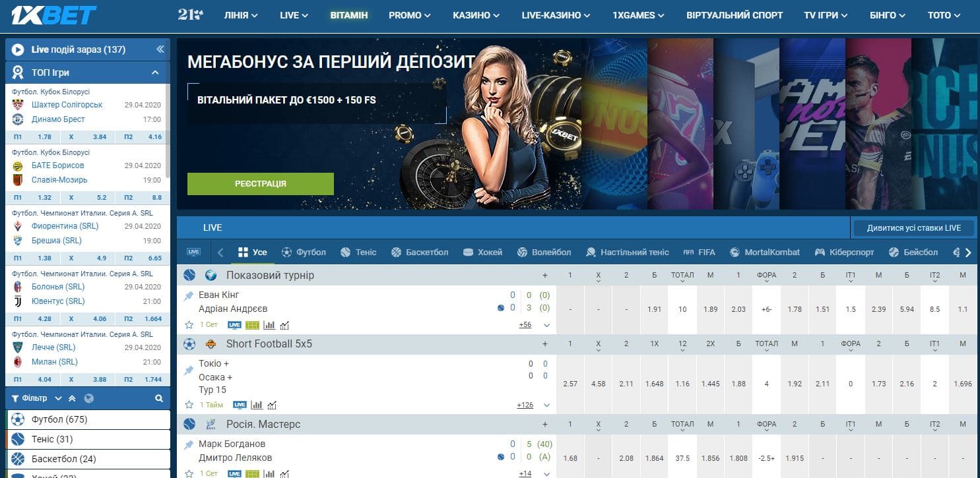Toggle the Фільтр filter funnel
The height and width of the screenshot is (478, 980).
pos(15,398)
